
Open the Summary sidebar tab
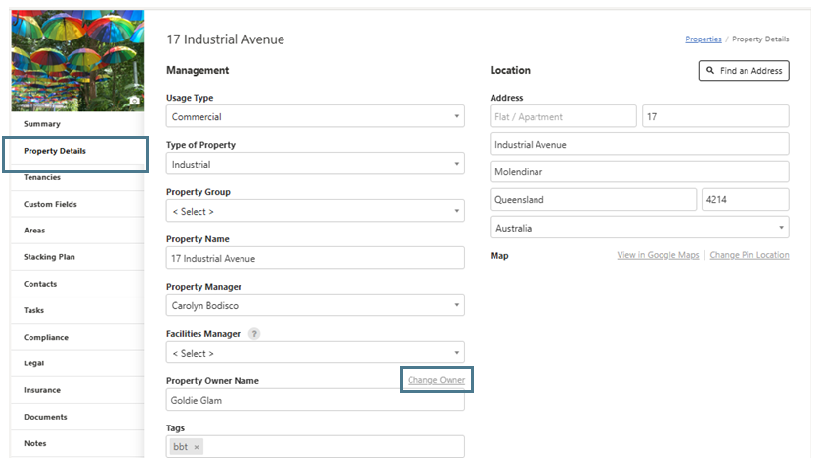point(42,124)
